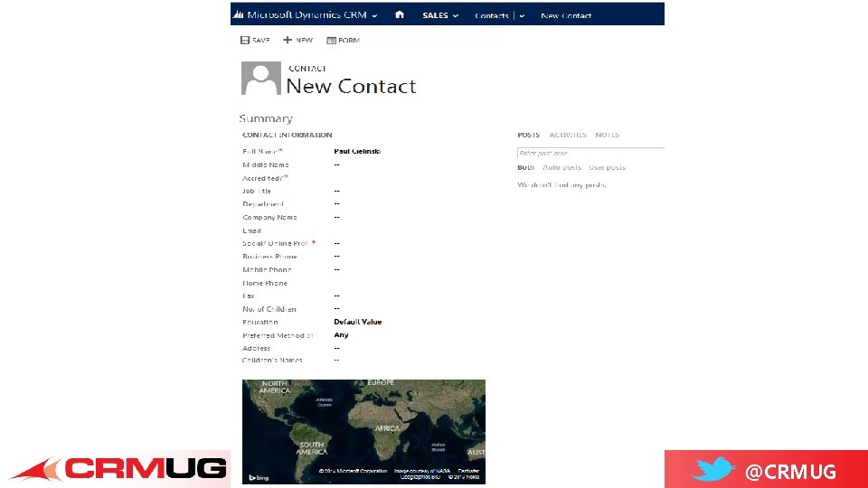Image resolution: width=868 pixels, height=488 pixels.
Task: Click the Twitter bird icon
Action: pos(713,469)
